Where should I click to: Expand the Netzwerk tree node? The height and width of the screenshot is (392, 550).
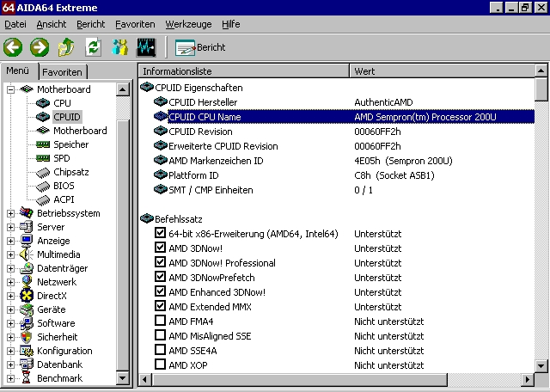(10, 282)
